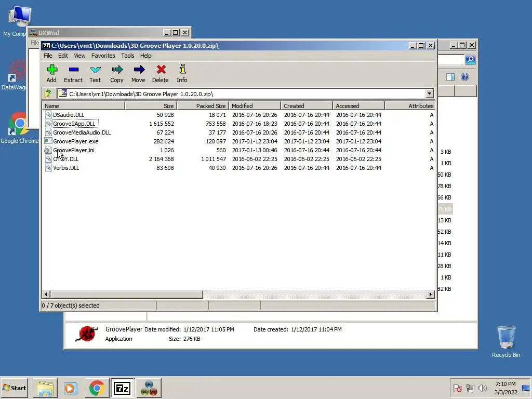Select the Groove2App.DLL file name
Screen dimensions: 532x399
74,124
